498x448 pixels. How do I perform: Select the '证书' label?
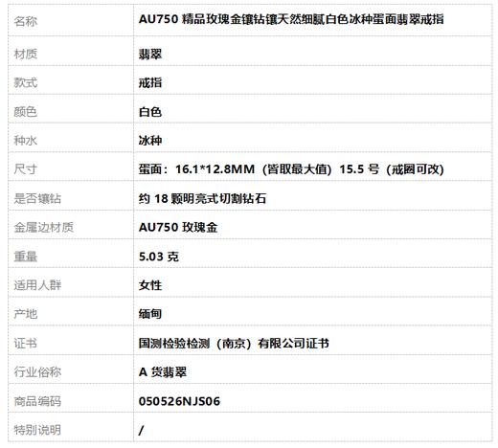pos(26,344)
